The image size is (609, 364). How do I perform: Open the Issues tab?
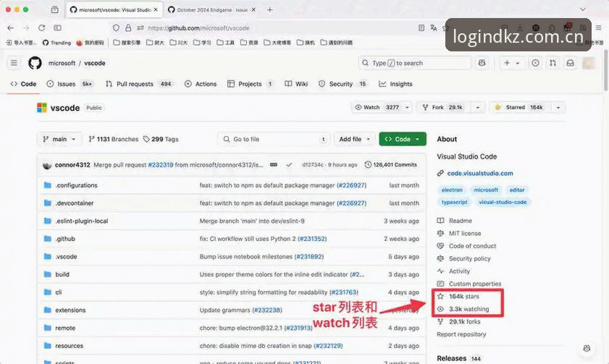pyautogui.click(x=70, y=84)
